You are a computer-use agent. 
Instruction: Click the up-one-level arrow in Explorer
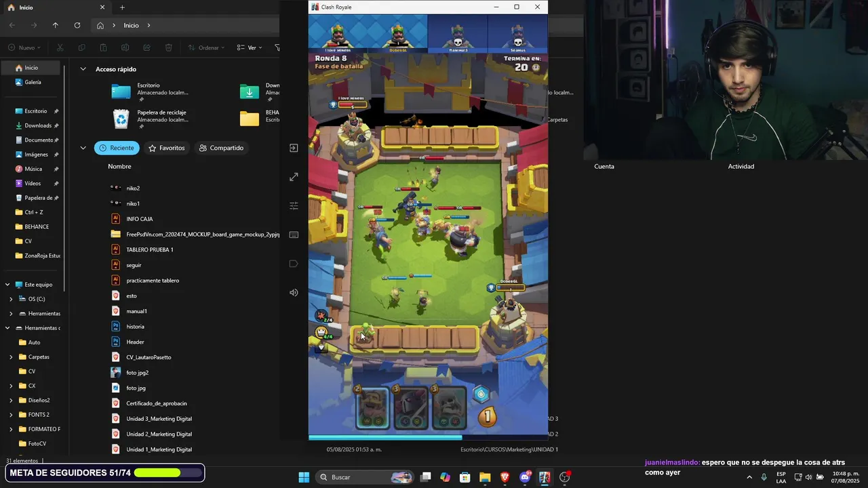click(56, 25)
